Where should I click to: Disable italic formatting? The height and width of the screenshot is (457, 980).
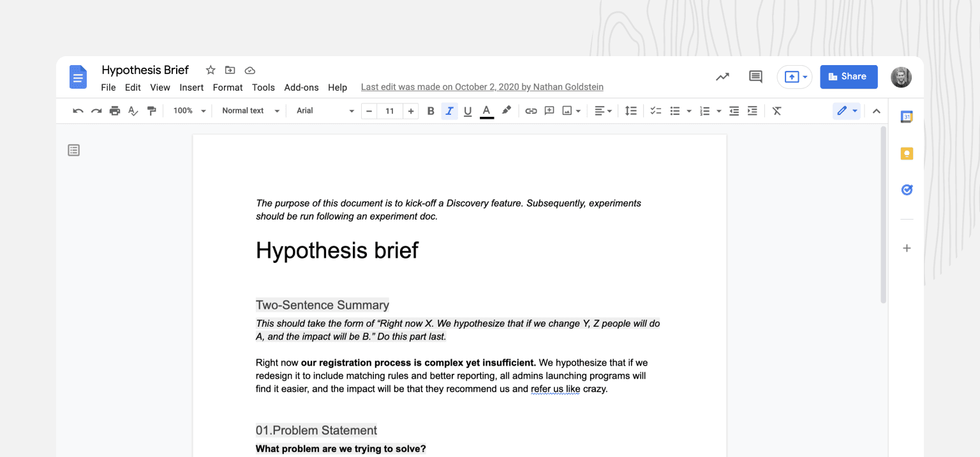(449, 110)
